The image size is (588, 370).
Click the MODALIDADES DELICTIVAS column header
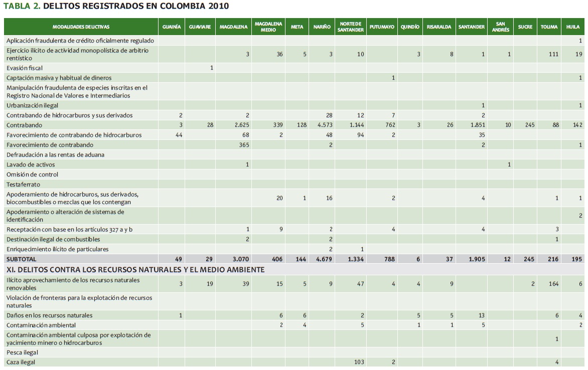coord(81,27)
